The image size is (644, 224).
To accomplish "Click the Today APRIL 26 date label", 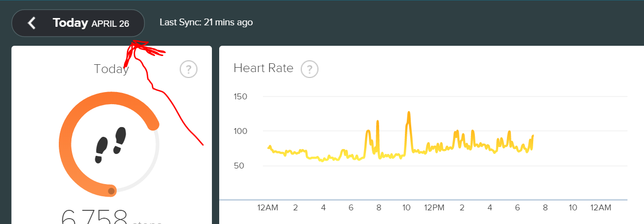I will click(91, 23).
